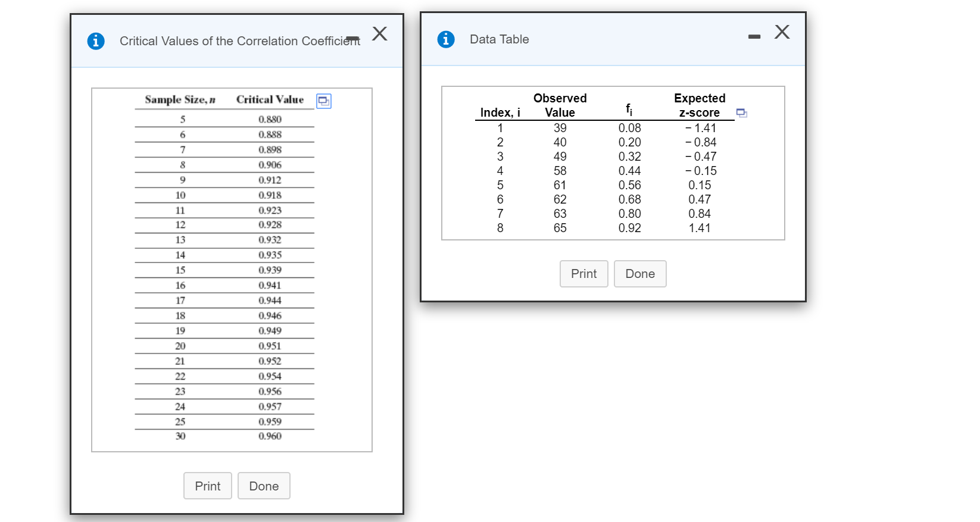Click critical value 0.959

[x=270, y=421]
